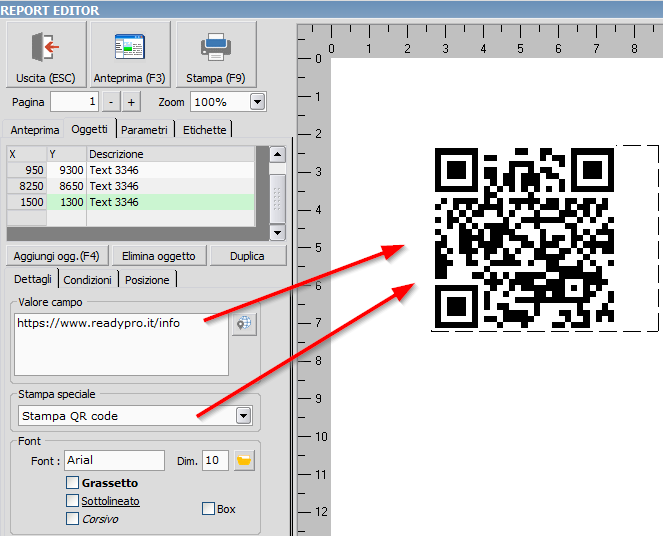The image size is (663, 536).
Task: Click the Dim. font size field
Action: pyautogui.click(x=215, y=460)
